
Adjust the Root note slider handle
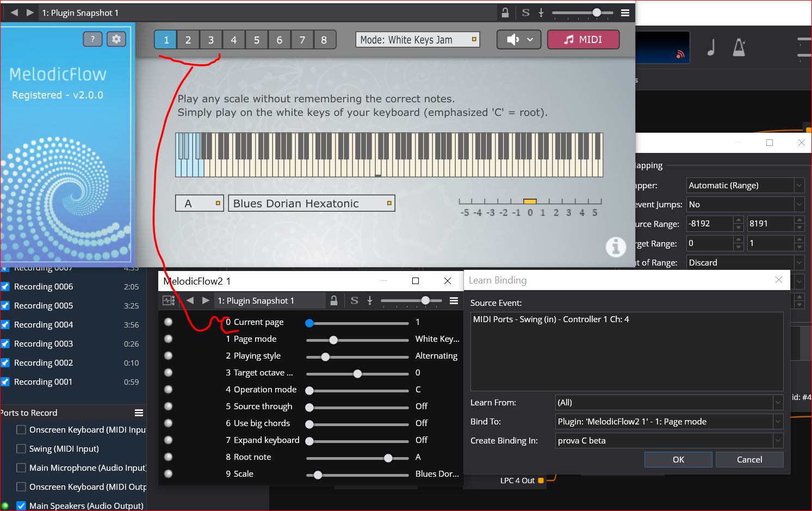(388, 458)
